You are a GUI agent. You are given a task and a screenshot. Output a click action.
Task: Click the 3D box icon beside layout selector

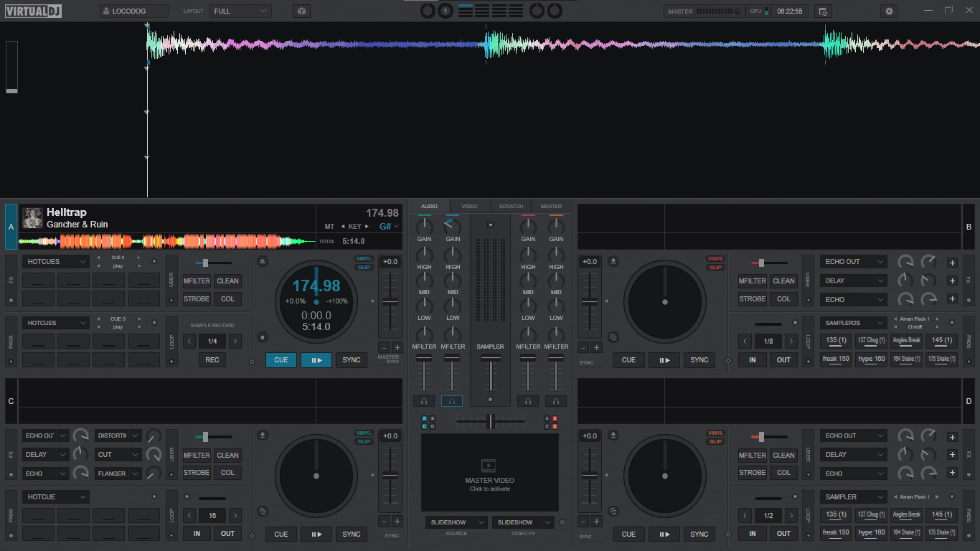coord(301,11)
